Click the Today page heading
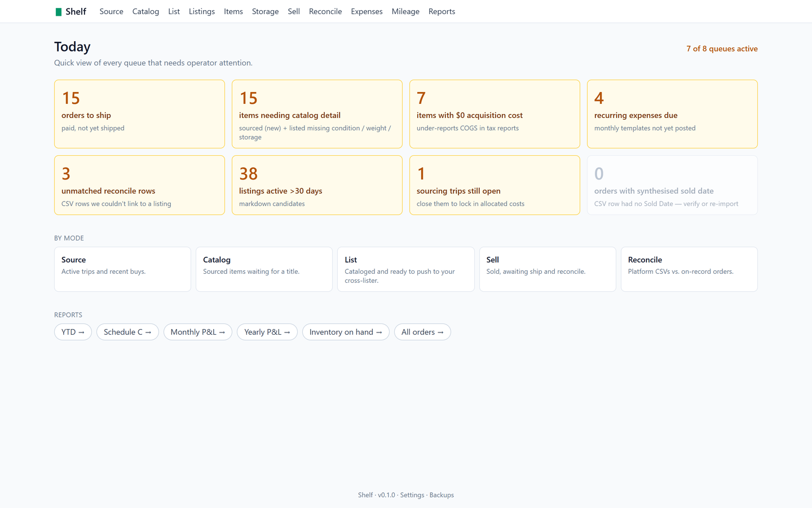 pos(72,47)
